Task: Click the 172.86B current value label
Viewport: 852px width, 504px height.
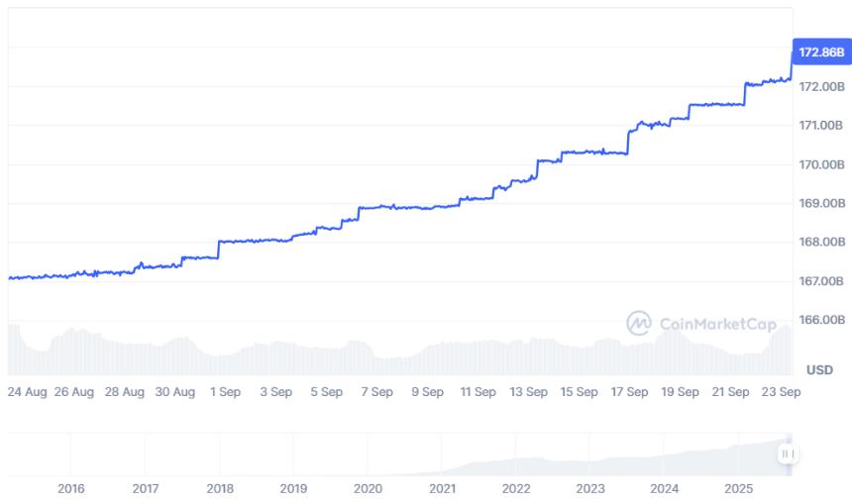Action: click(823, 51)
